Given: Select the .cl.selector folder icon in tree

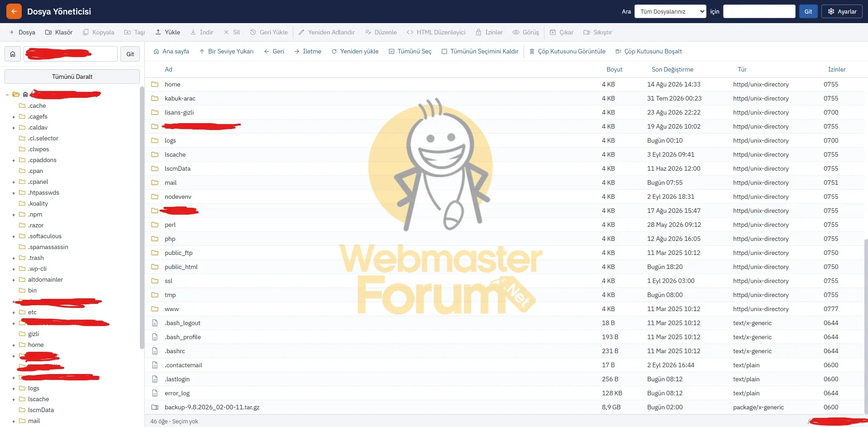Looking at the screenshot, I should 22,138.
